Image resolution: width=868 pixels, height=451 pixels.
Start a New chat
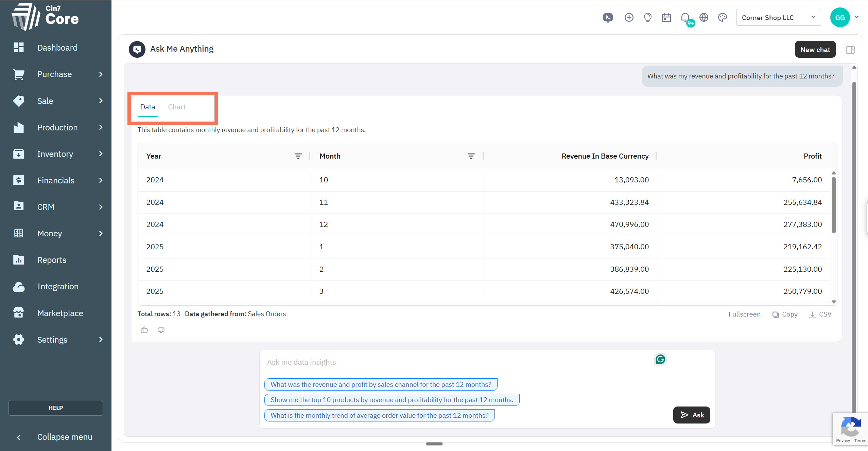(815, 50)
